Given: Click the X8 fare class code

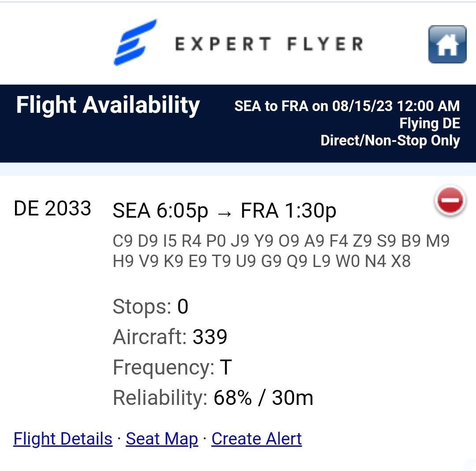Looking at the screenshot, I should (401, 261).
